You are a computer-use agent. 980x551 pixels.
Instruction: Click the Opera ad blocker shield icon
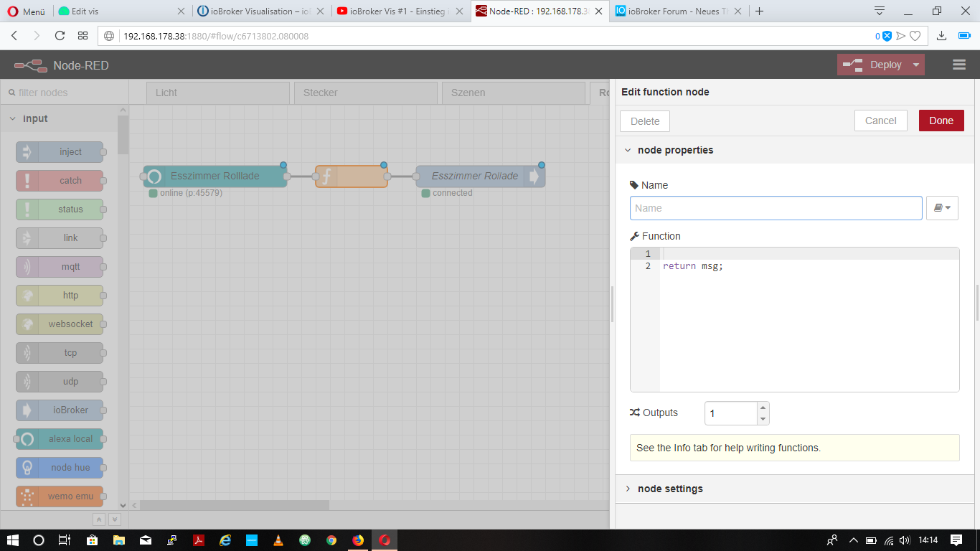click(x=887, y=36)
